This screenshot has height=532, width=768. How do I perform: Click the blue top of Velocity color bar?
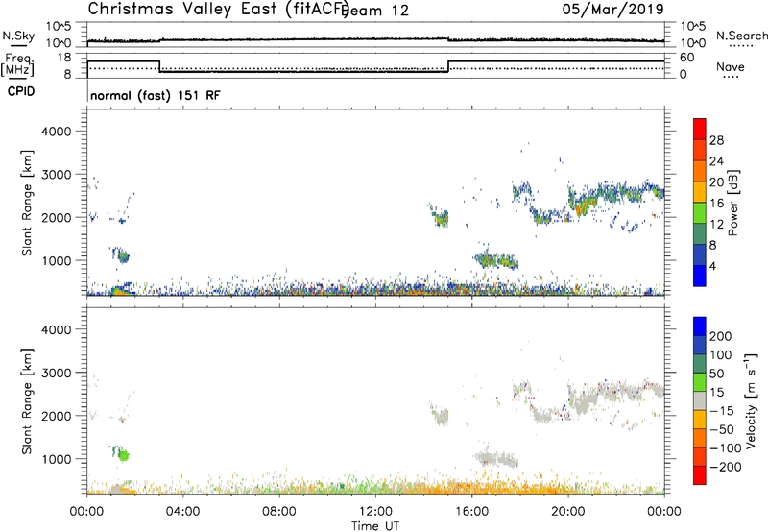click(x=700, y=326)
